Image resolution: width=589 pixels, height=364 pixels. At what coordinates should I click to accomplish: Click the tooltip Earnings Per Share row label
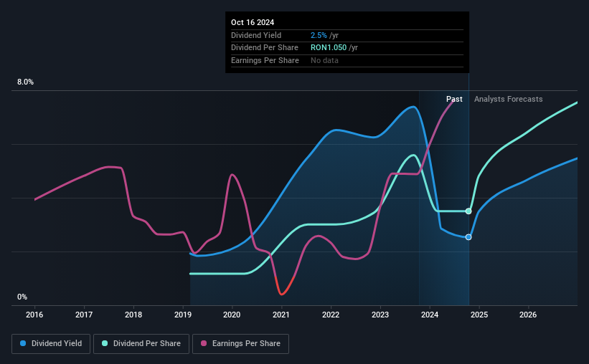click(x=265, y=60)
